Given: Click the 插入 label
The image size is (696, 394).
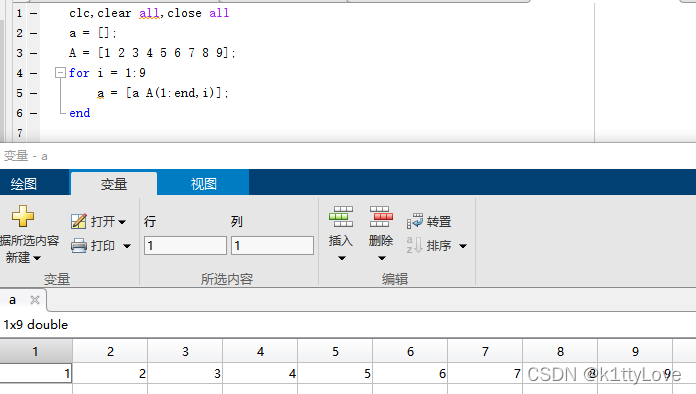Looking at the screenshot, I should [341, 241].
